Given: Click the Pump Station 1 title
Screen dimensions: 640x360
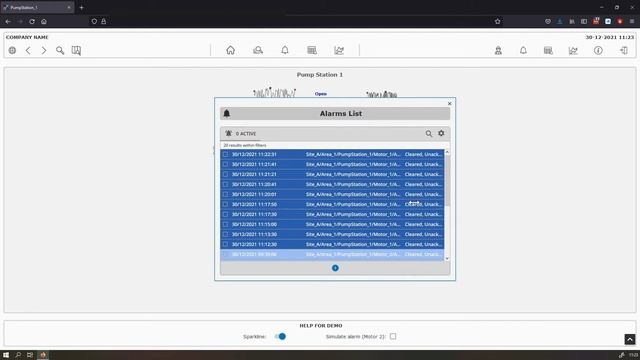Looking at the screenshot, I should point(320,75).
